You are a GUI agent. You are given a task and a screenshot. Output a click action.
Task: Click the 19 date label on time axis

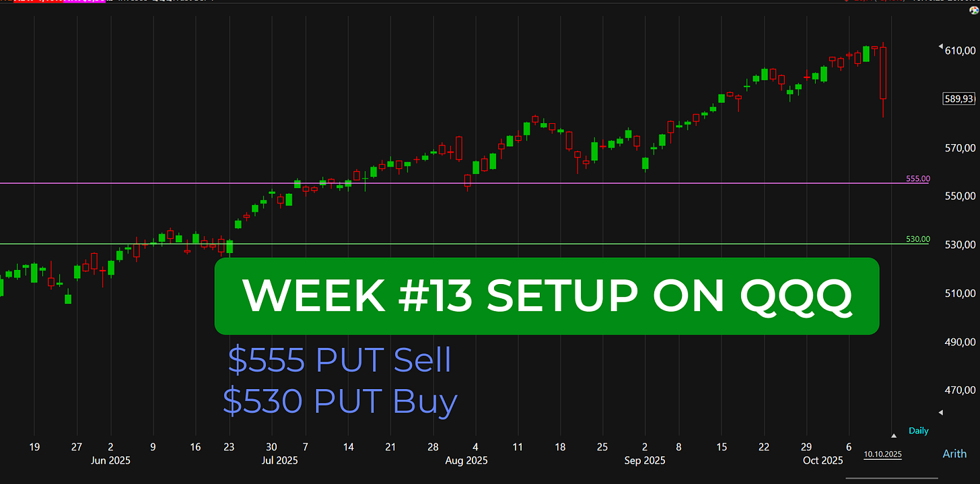pos(34,447)
